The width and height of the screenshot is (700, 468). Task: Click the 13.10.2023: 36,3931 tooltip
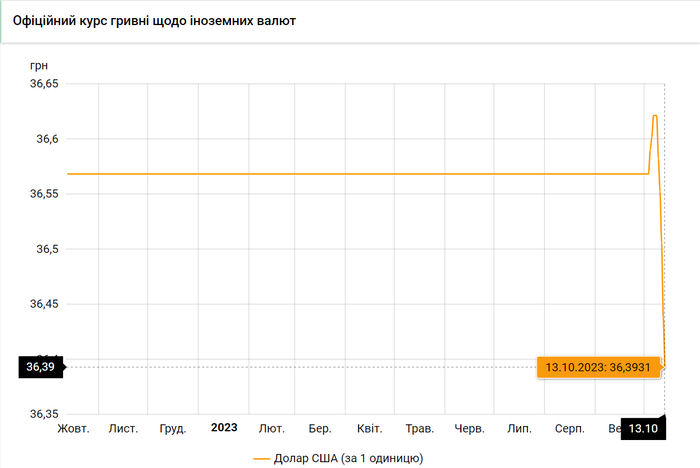(599, 367)
